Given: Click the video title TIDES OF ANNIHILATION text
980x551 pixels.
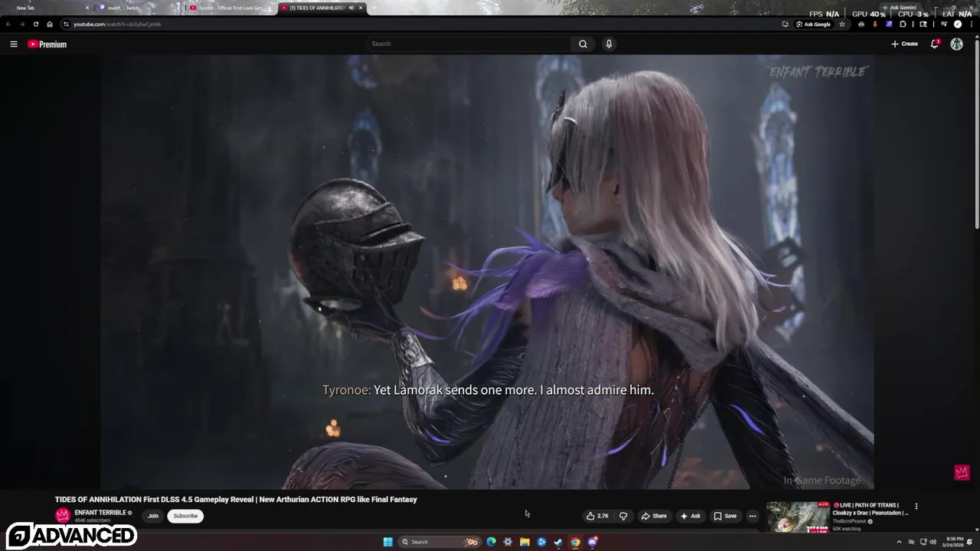Looking at the screenshot, I should click(x=236, y=500).
